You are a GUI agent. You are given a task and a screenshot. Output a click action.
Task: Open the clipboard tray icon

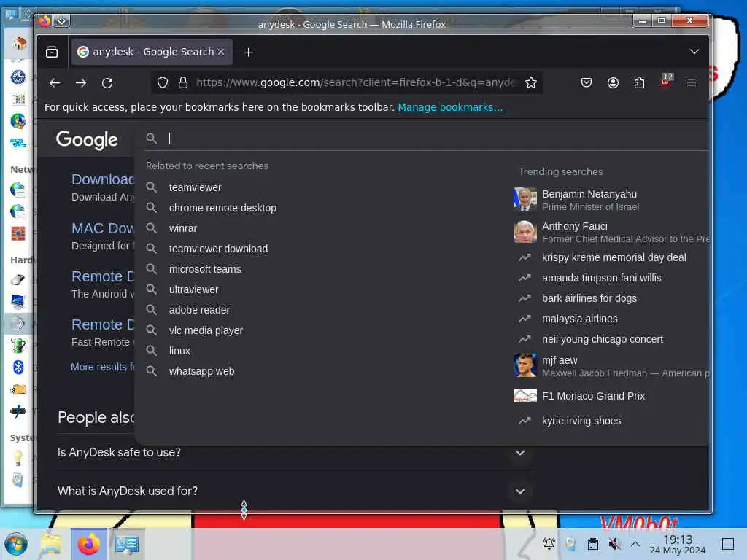(592, 544)
